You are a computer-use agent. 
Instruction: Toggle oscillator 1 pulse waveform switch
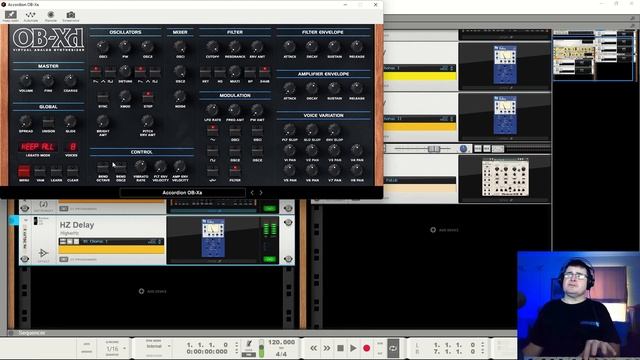(x=110, y=72)
